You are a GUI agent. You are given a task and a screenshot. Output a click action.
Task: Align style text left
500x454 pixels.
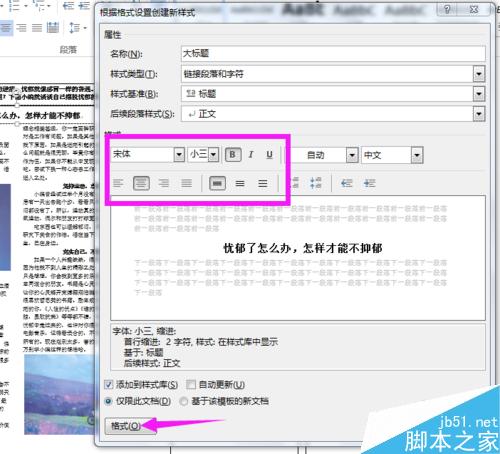(x=118, y=183)
